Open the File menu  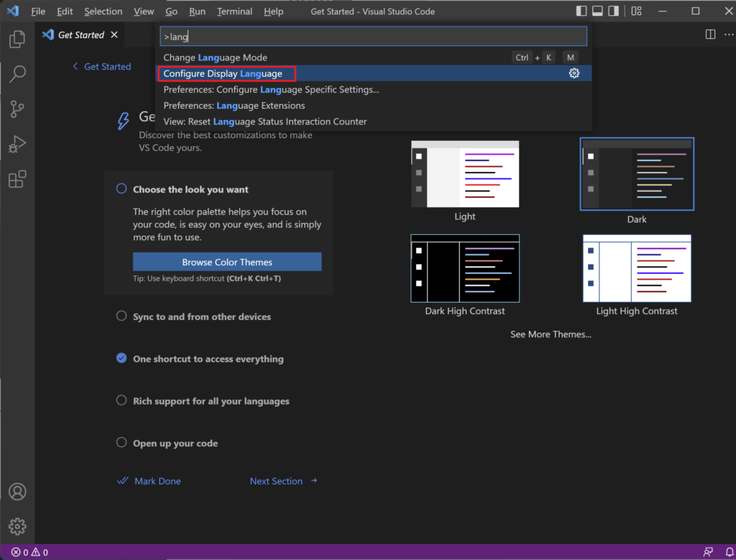38,12
